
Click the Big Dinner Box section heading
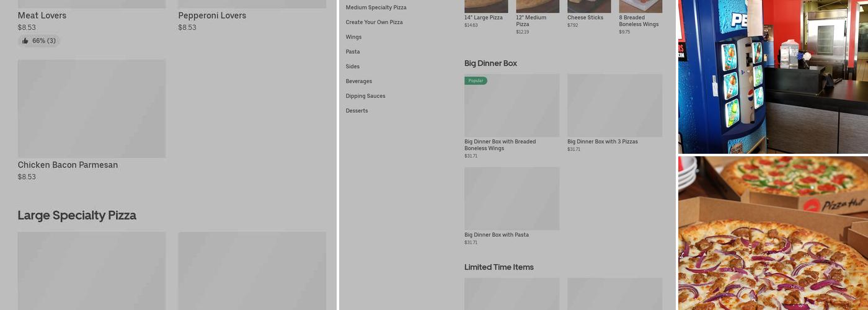[x=490, y=63]
